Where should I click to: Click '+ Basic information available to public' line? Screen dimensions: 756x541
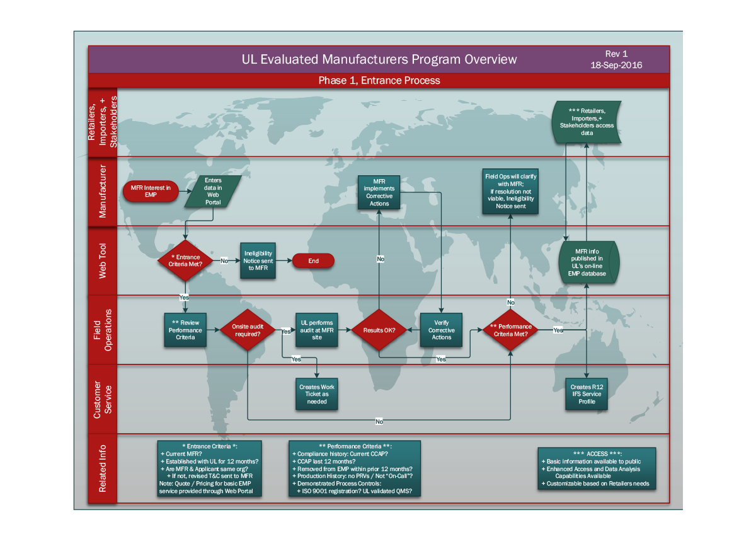coord(591,461)
